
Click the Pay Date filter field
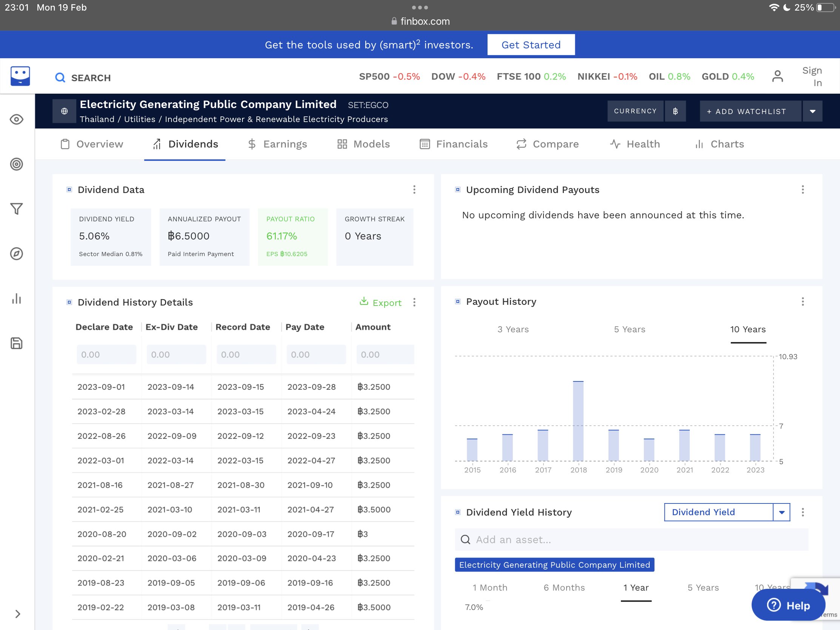[x=316, y=354]
